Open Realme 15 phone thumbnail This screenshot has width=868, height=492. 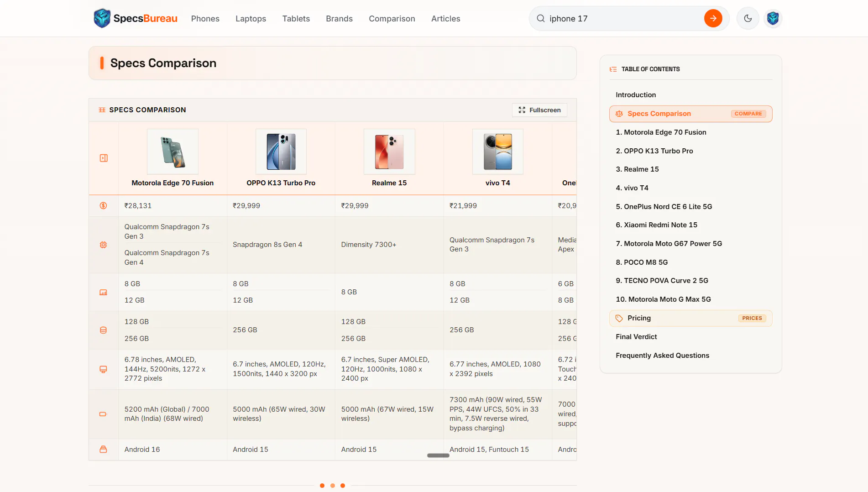point(389,152)
